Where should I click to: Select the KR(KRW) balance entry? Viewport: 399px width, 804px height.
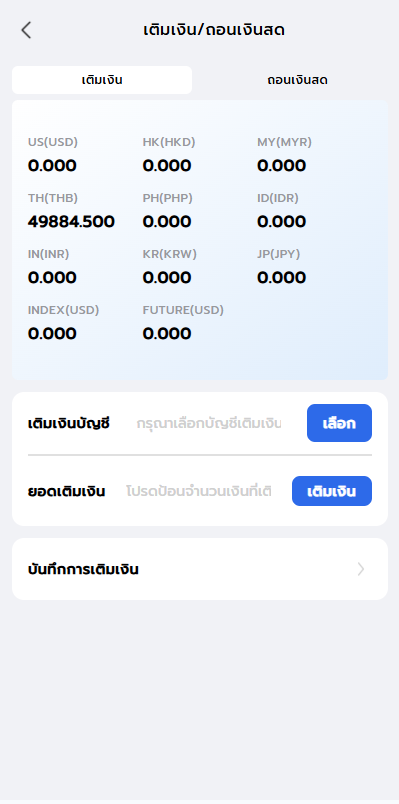170,267
